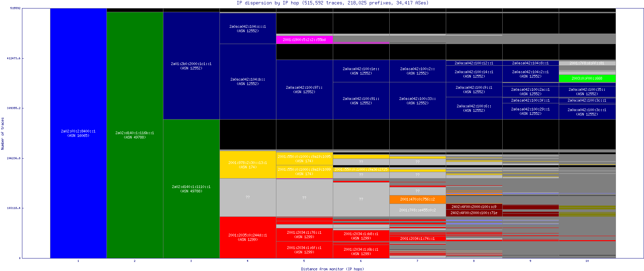The image size is (644, 271).
Task: Select the 2a0a:a042:100:97:: block
Action: [x=304, y=89]
